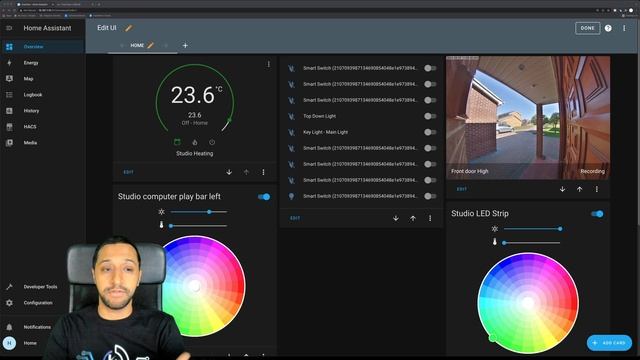The width and height of the screenshot is (640, 360).
Task: Toggle the second Smart Switch in list
Action: [430, 84]
